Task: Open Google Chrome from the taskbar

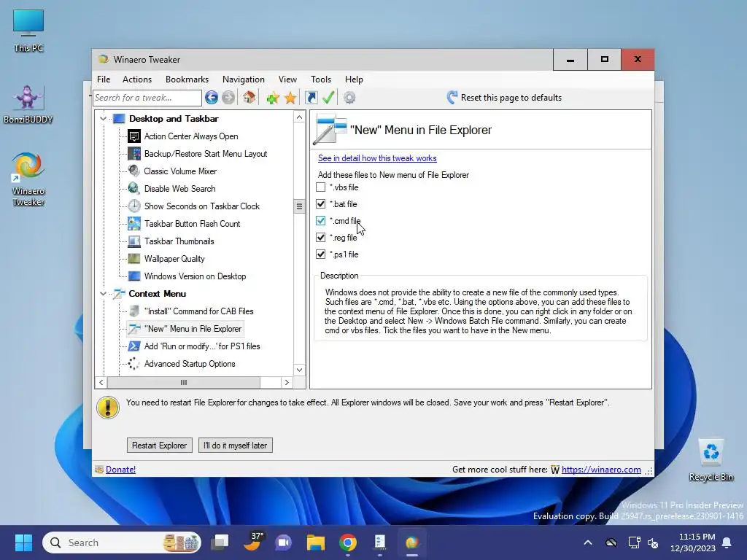Action: tap(348, 542)
